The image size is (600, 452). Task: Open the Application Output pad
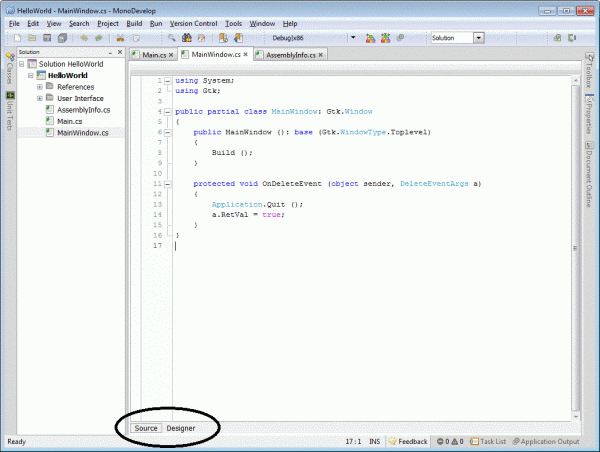[546, 441]
